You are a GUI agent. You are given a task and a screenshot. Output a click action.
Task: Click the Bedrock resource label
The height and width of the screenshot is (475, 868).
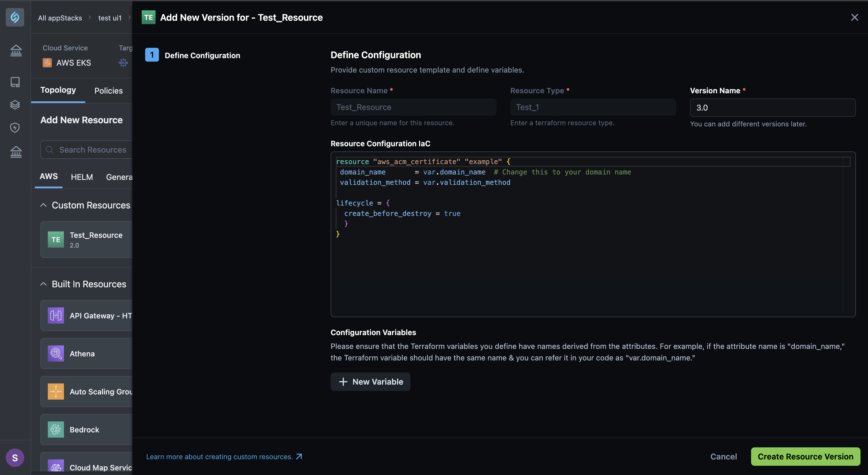tap(84, 430)
